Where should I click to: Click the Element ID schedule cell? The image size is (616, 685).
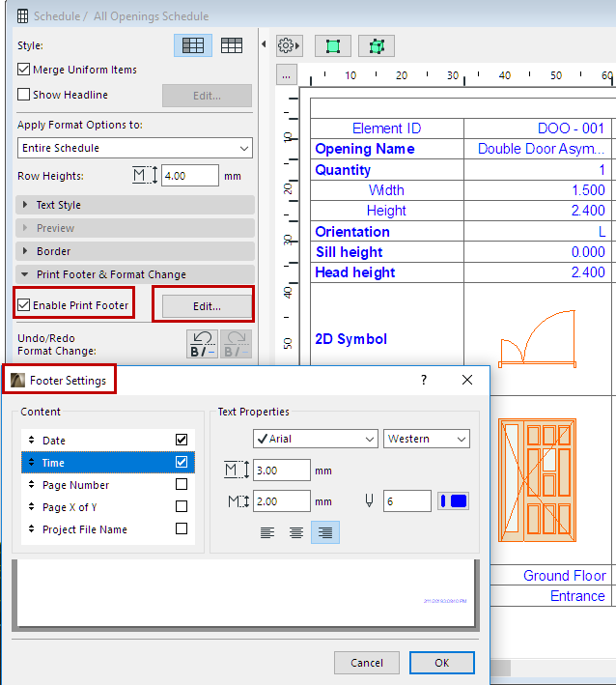click(387, 128)
